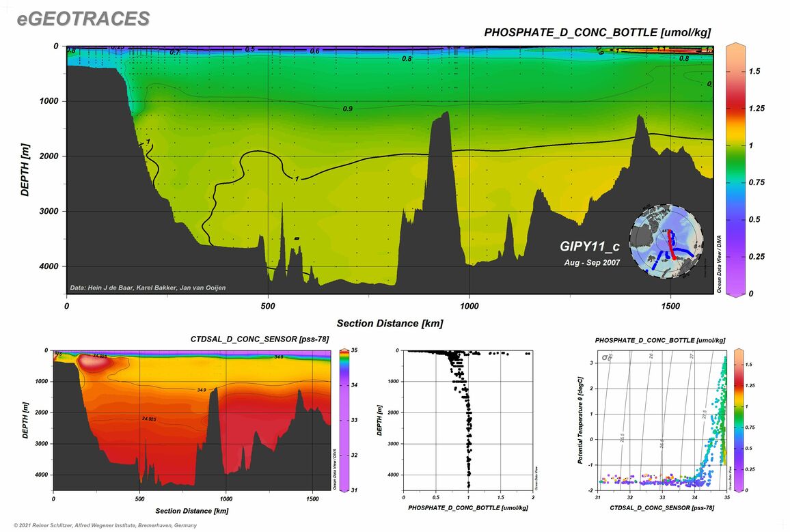
Task: Click the polar map inset with cruise track
Action: pos(666,241)
